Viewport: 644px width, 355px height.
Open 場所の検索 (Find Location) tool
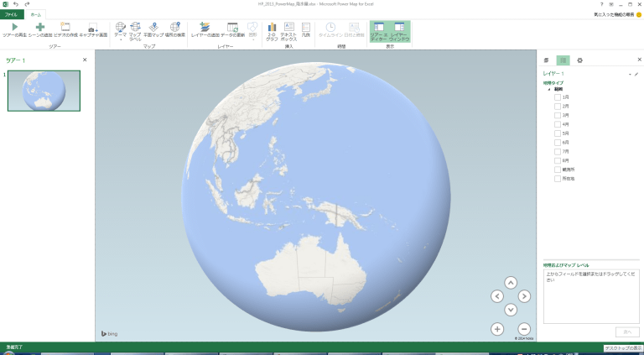(x=175, y=29)
